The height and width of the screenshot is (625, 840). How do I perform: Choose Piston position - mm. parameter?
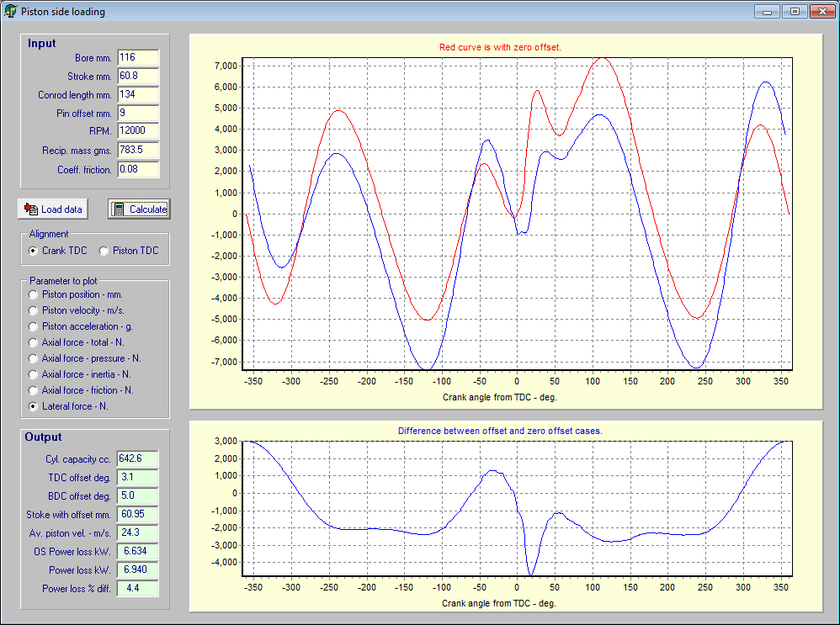pyautogui.click(x=34, y=294)
